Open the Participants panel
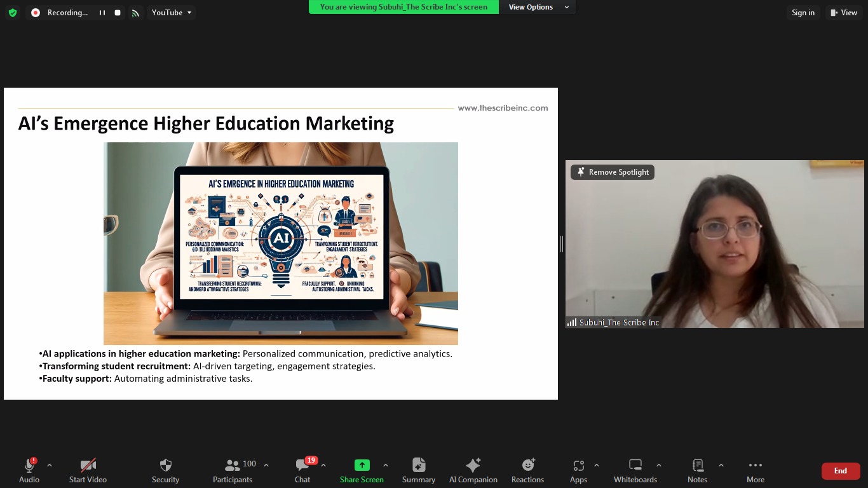Screen dimensions: 868x488 233,471
